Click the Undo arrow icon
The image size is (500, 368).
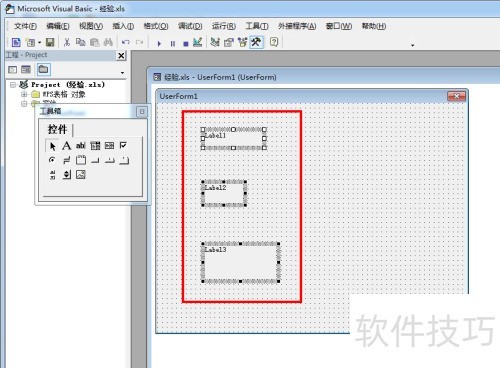click(126, 42)
